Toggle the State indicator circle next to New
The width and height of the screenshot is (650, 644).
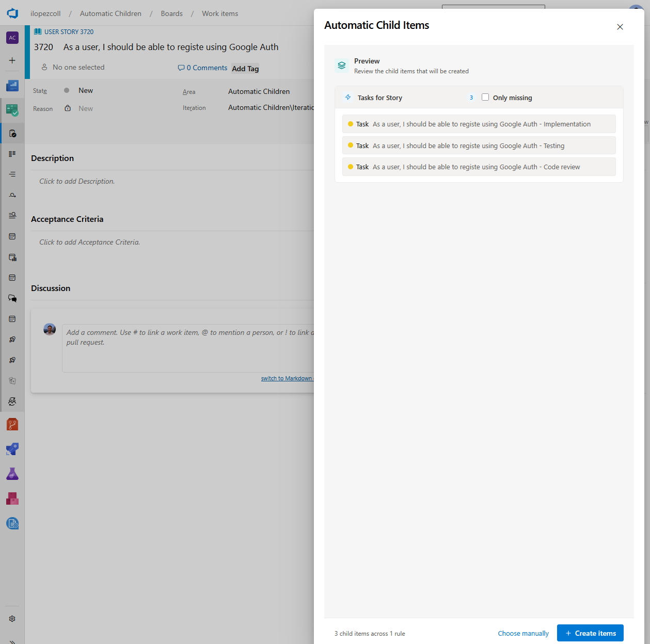[x=67, y=90]
